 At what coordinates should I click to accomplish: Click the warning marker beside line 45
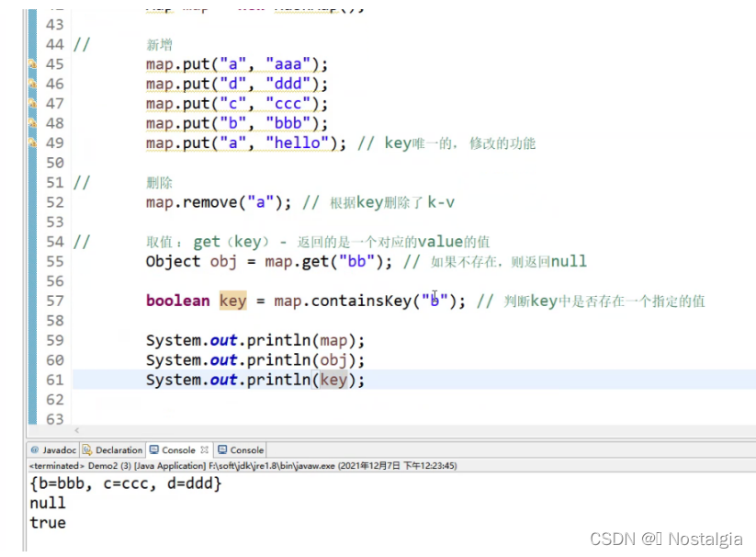click(x=33, y=63)
